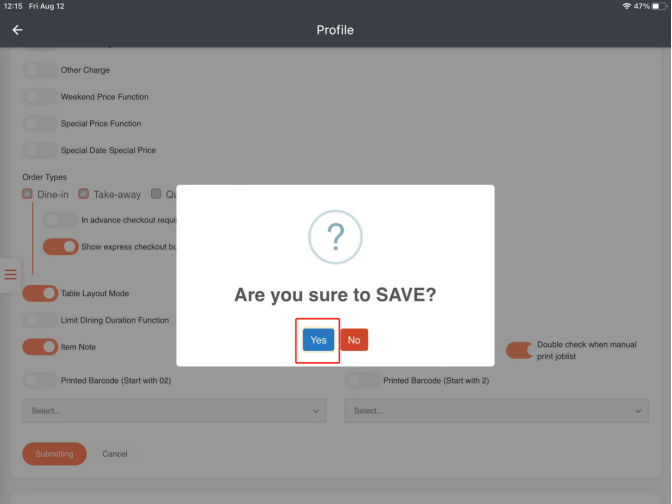Toggle Double check when manual print joblist
Screen dimensions: 672x504
pos(519,350)
